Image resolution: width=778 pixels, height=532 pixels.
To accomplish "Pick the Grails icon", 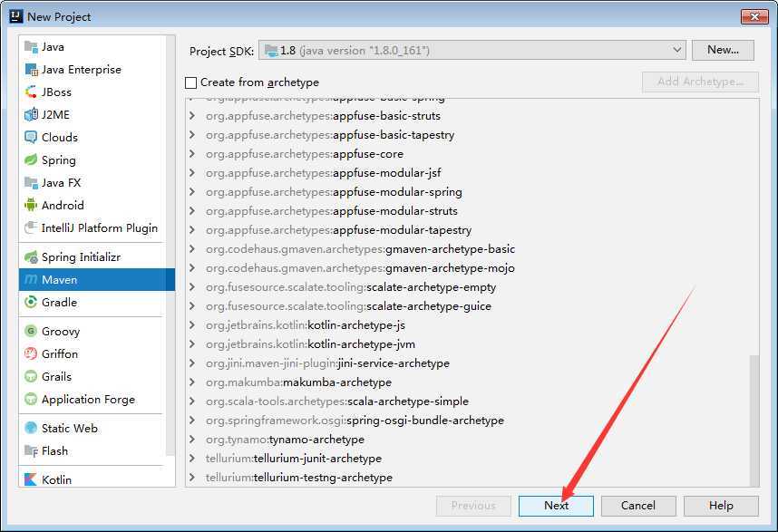I will pos(31,377).
